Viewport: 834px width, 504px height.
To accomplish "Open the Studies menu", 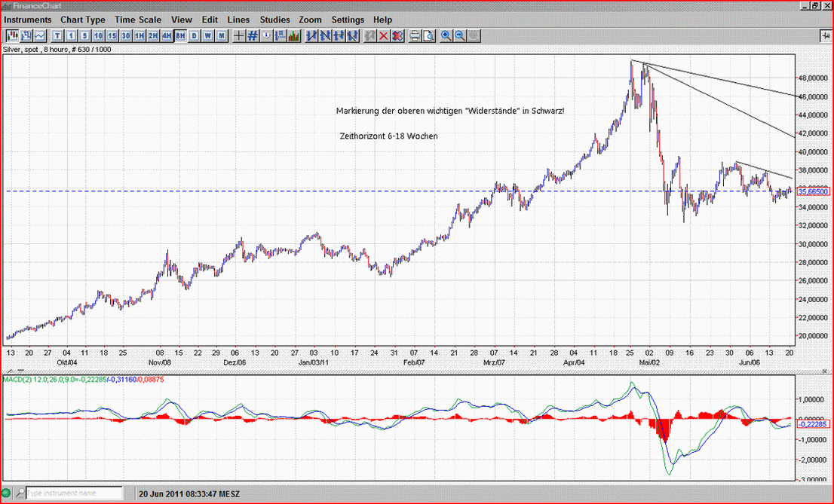I will [x=274, y=20].
